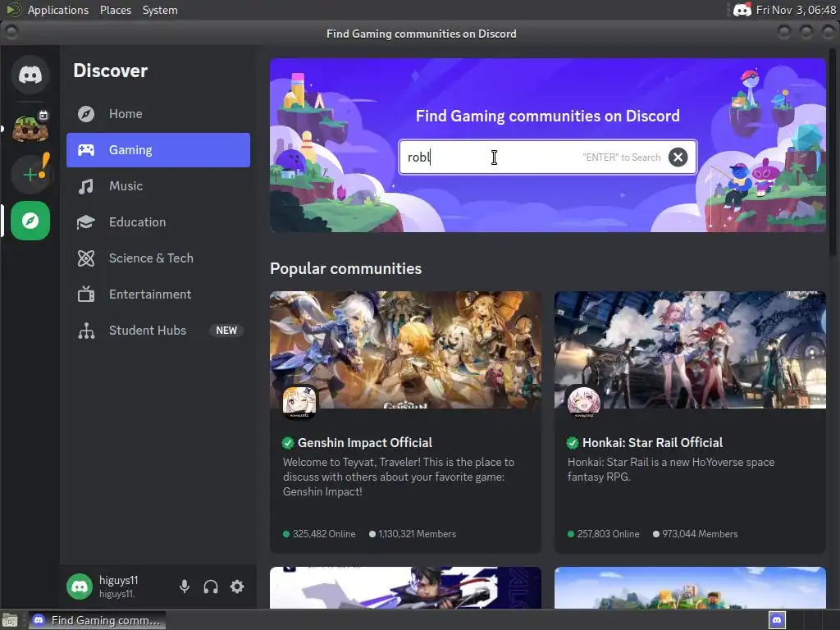
Task: Open the Applications menu
Action: coord(58,10)
